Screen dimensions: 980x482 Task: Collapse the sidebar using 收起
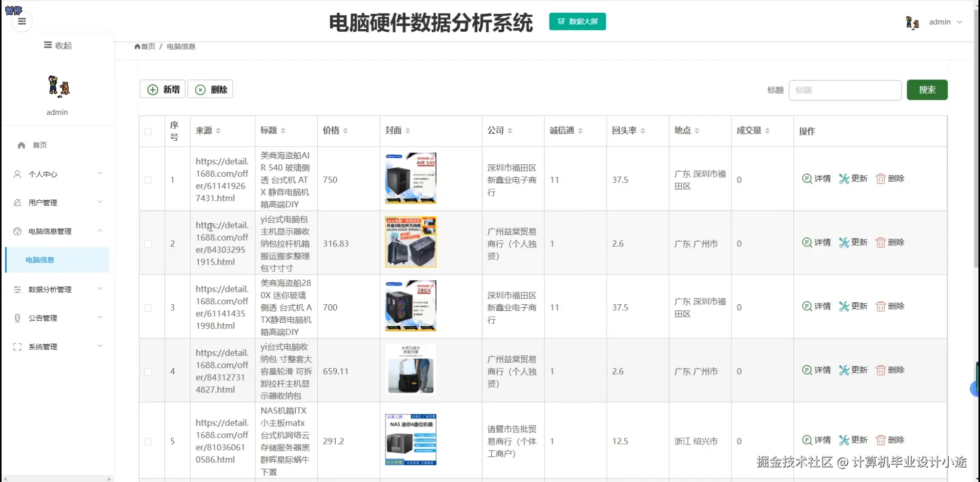click(x=57, y=45)
